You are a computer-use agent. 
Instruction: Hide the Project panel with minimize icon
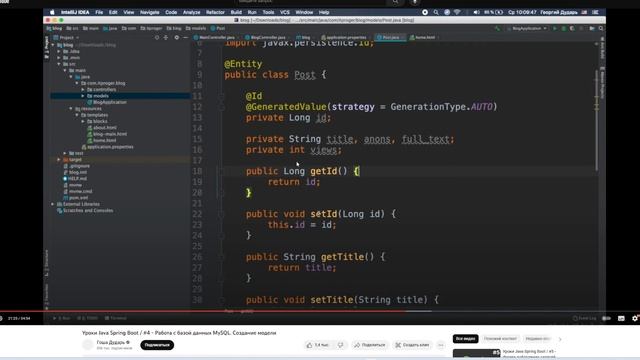(185, 38)
